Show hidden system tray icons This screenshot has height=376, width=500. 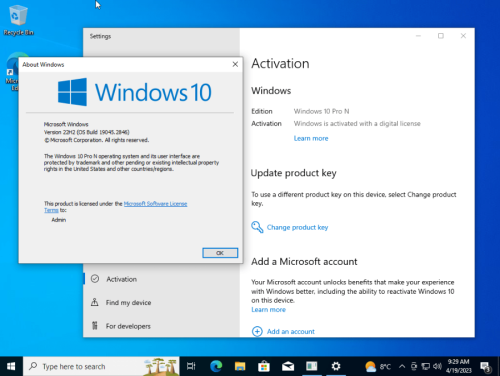(x=402, y=367)
